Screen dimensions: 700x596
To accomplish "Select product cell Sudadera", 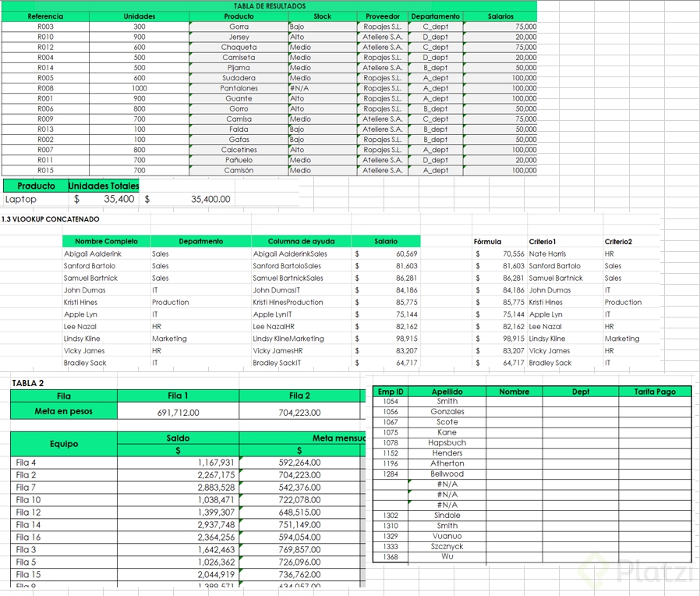I will click(239, 78).
